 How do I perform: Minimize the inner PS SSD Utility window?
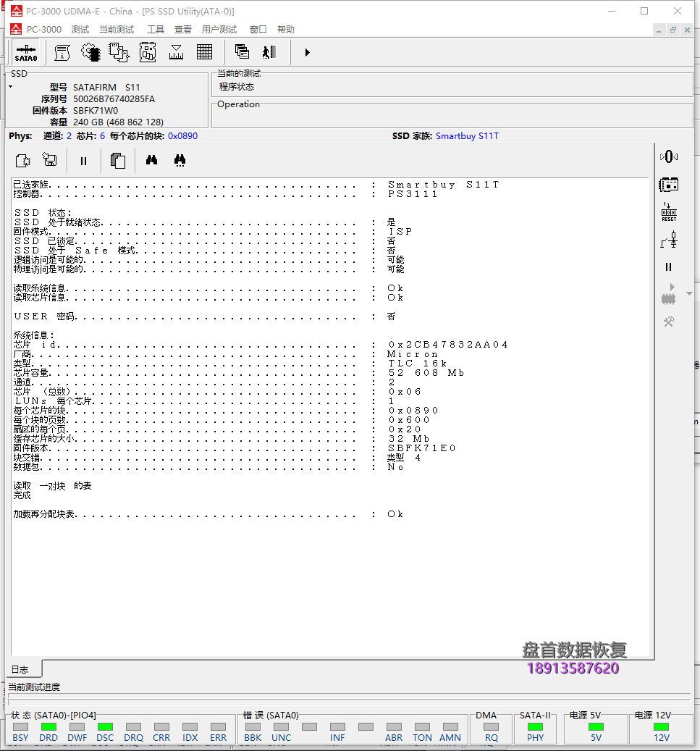[659, 30]
